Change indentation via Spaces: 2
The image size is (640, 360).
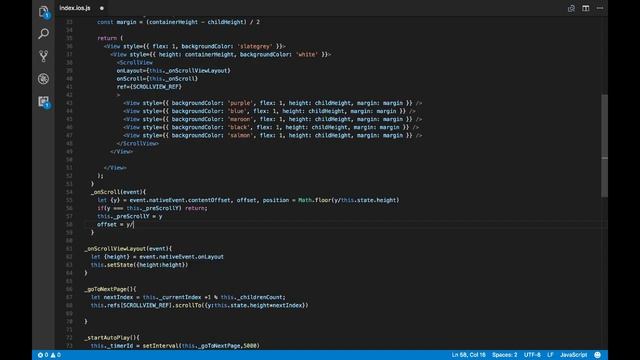click(504, 355)
